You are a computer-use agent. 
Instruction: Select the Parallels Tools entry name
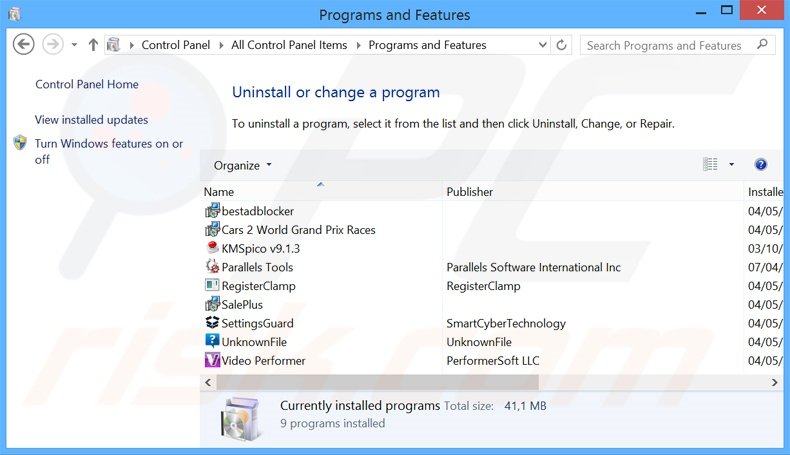tap(257, 267)
